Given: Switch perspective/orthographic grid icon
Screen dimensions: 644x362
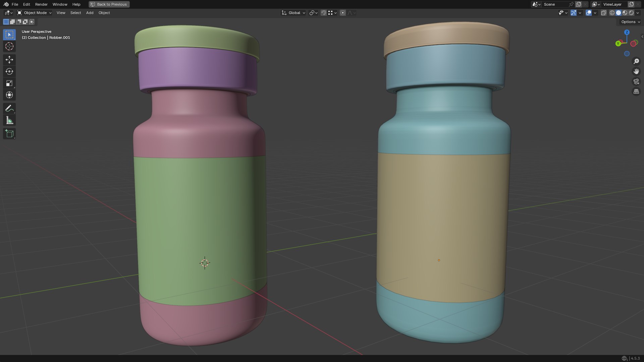Looking at the screenshot, I should coord(636,92).
